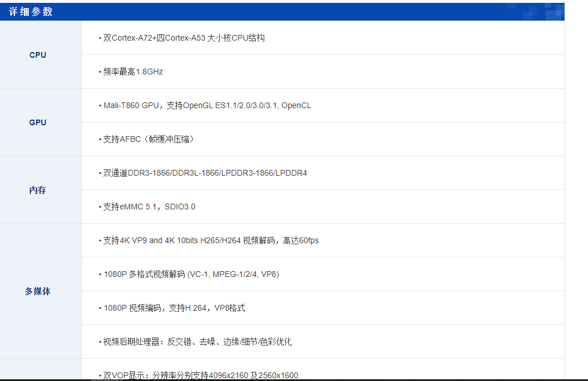Image resolution: width=588 pixels, height=381 pixels.
Task: Click the 双Cortex-A72+四Cortex-A53 大小核CPU结构 row
Action: [x=323, y=38]
